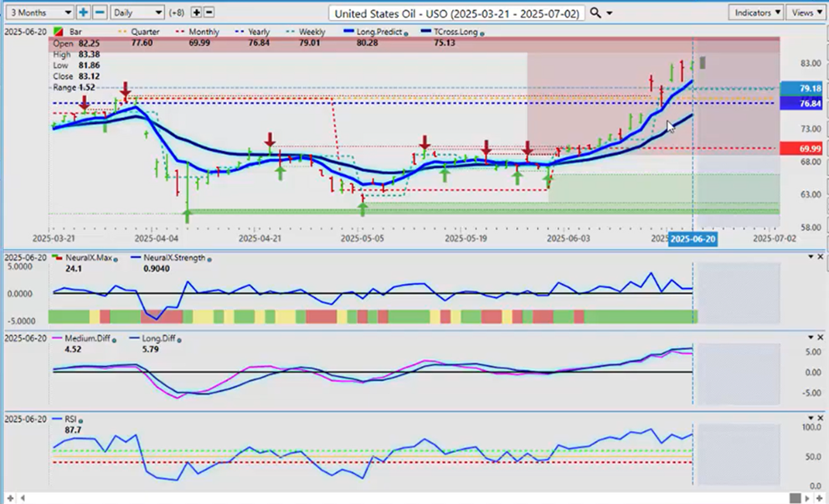The width and height of the screenshot is (829, 504).
Task: Click the plus button beside the 3 Months selector
Action: pyautogui.click(x=83, y=13)
